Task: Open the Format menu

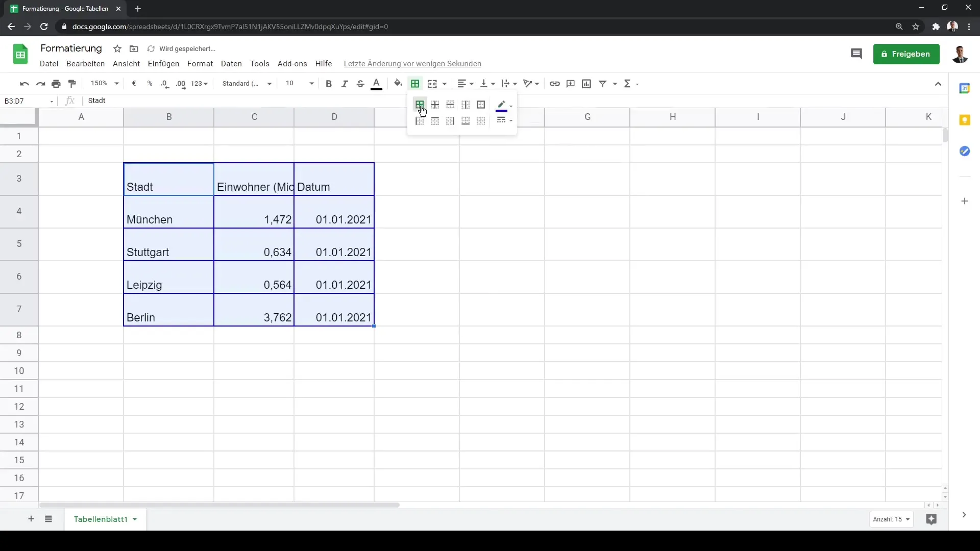Action: 200,64
